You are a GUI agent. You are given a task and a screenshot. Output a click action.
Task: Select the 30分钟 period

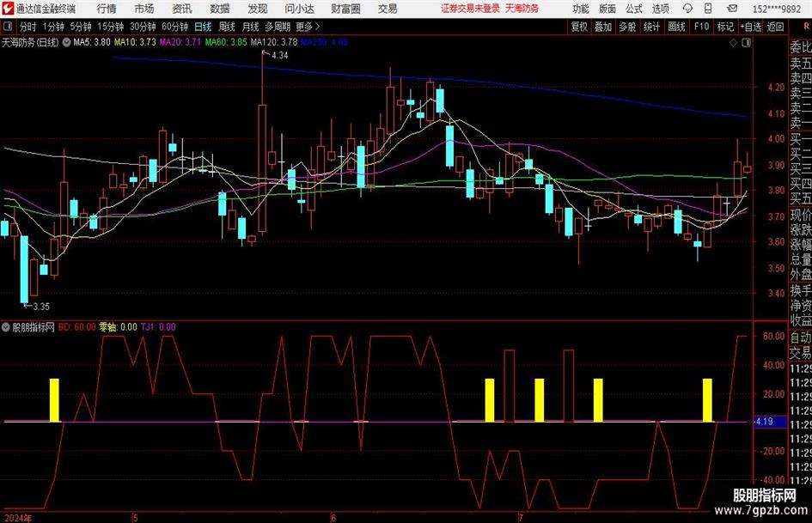click(x=143, y=27)
